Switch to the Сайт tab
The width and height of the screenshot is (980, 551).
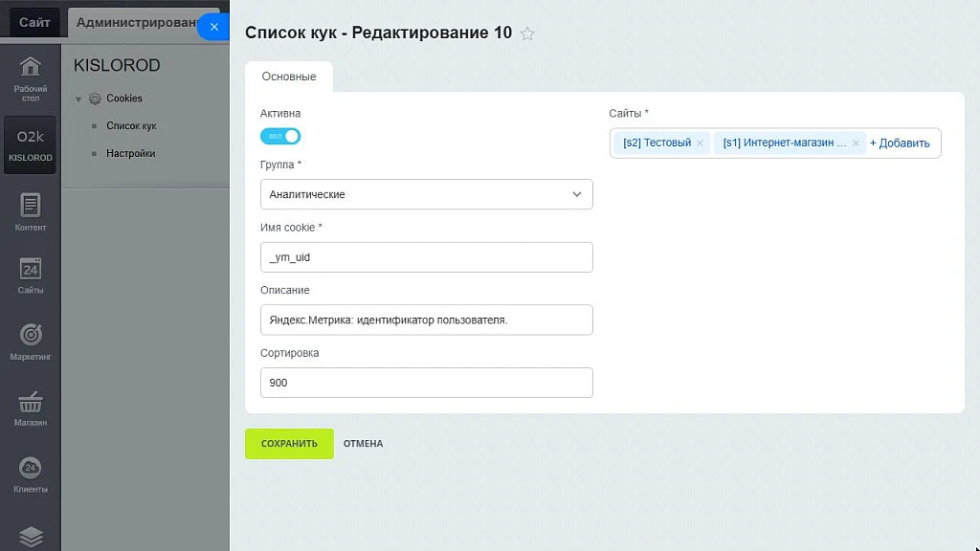[34, 23]
